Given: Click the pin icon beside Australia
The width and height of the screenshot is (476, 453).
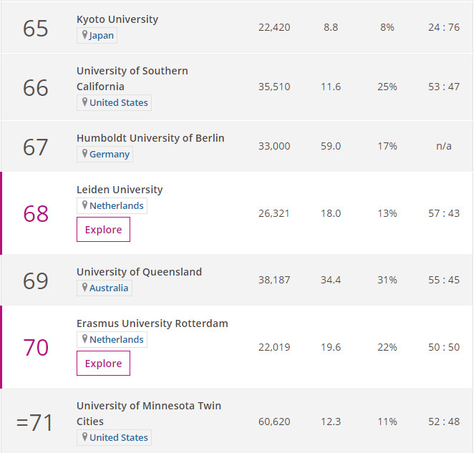Looking at the screenshot, I should 84,287.
